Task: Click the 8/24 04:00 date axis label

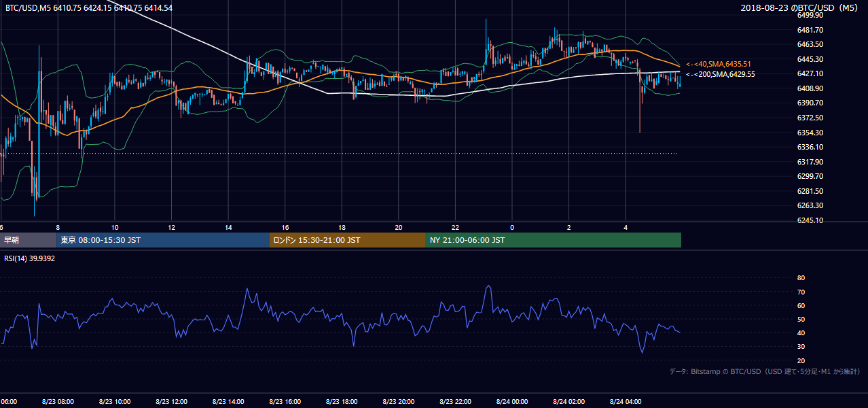Action: [626, 401]
